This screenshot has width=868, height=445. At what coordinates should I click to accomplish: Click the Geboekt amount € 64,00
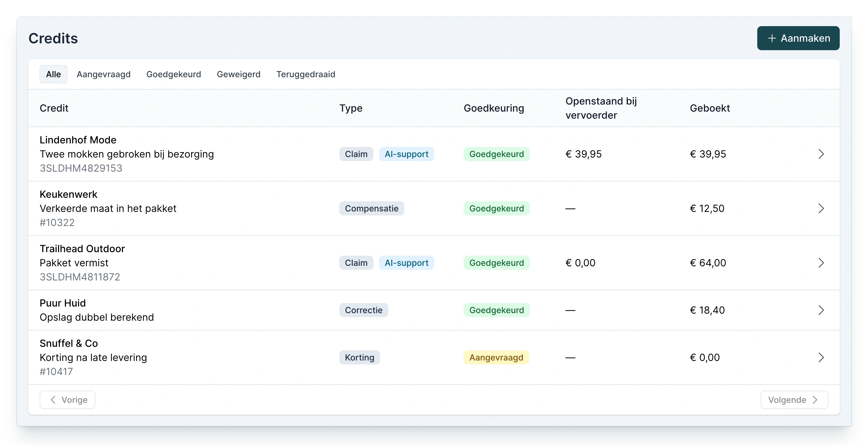pyautogui.click(x=708, y=263)
